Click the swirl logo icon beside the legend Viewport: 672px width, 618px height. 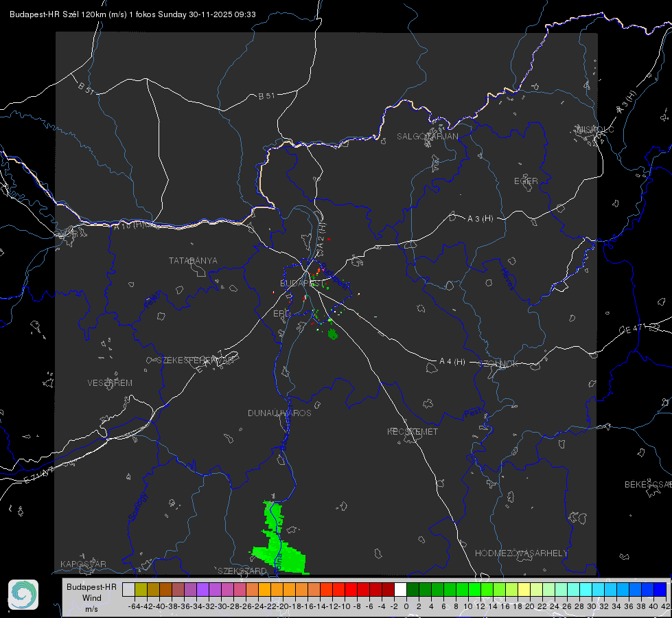point(23,595)
